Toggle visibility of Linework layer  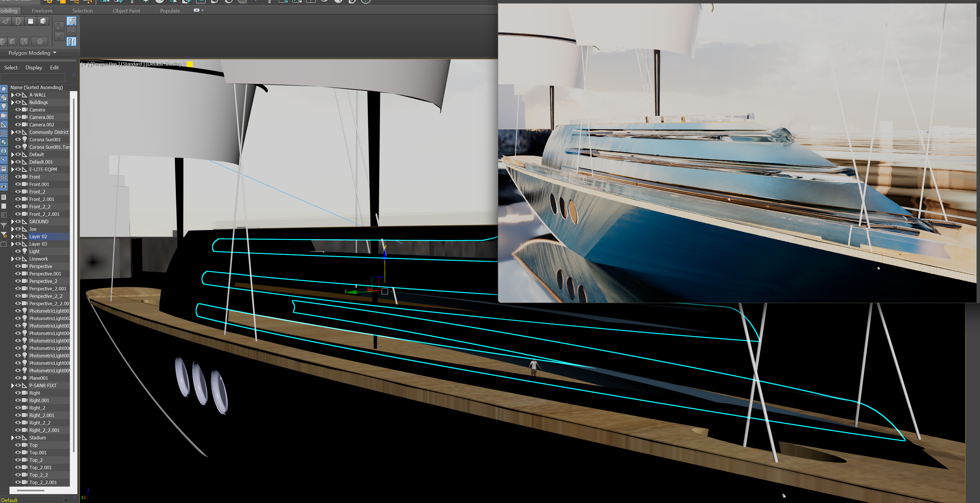[18, 259]
